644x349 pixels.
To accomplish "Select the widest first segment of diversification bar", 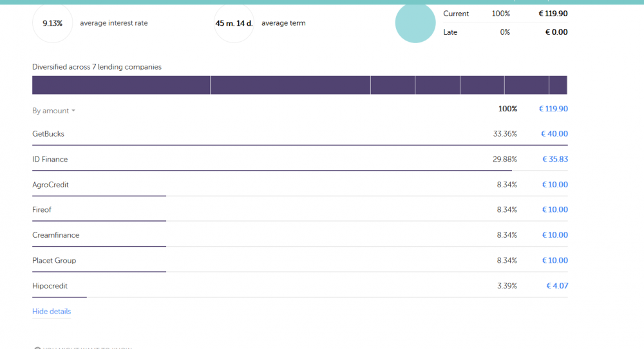I will (x=121, y=85).
